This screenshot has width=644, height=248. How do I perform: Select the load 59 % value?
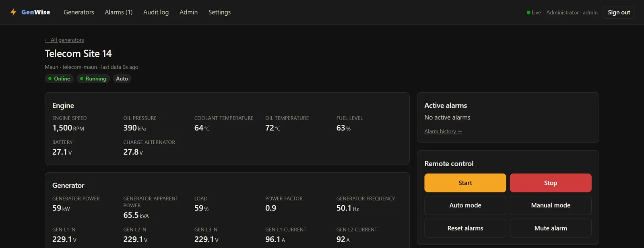[x=202, y=208]
